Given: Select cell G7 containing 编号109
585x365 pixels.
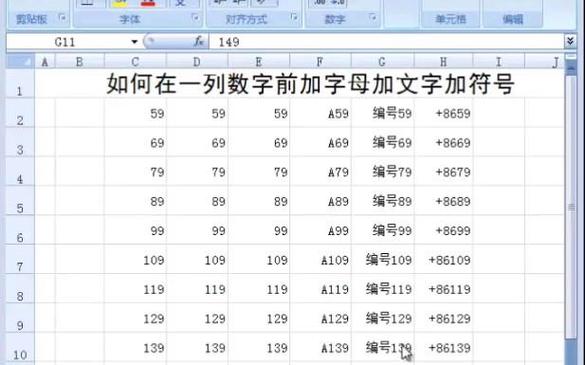Looking at the screenshot, I should point(382,260).
